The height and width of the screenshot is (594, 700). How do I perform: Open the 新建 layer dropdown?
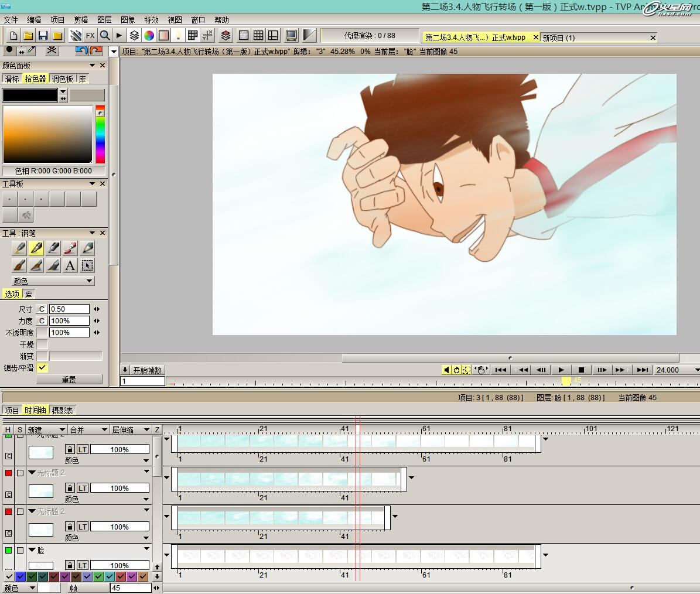pyautogui.click(x=46, y=430)
